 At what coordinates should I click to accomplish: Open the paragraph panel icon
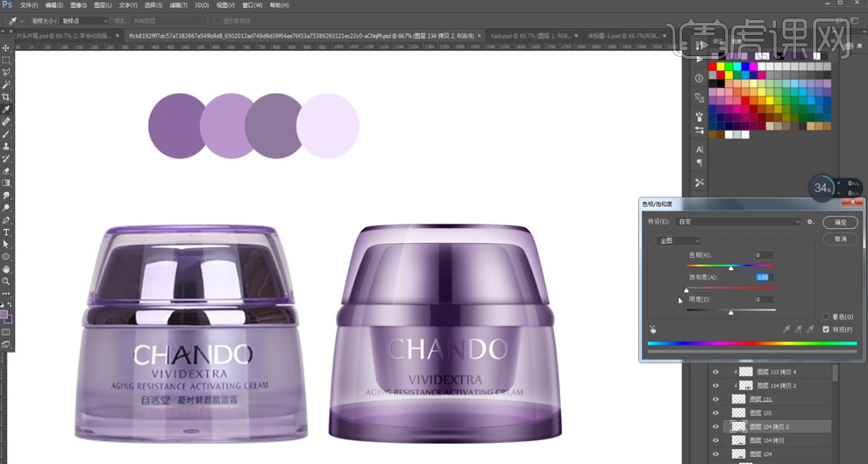699,162
